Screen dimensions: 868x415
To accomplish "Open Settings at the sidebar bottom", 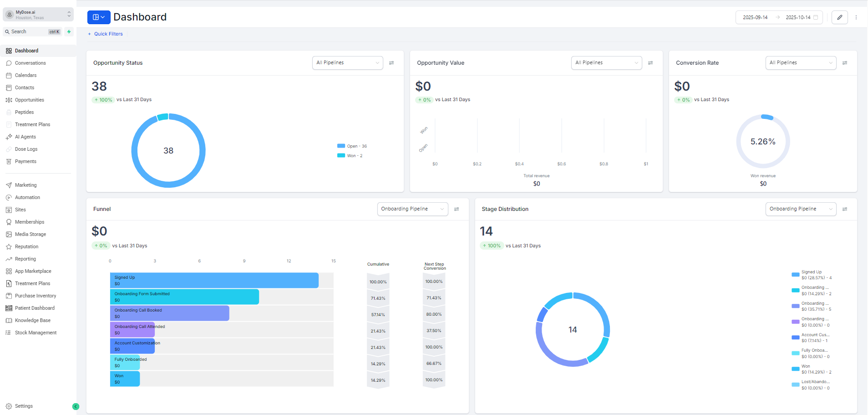I will (24, 406).
